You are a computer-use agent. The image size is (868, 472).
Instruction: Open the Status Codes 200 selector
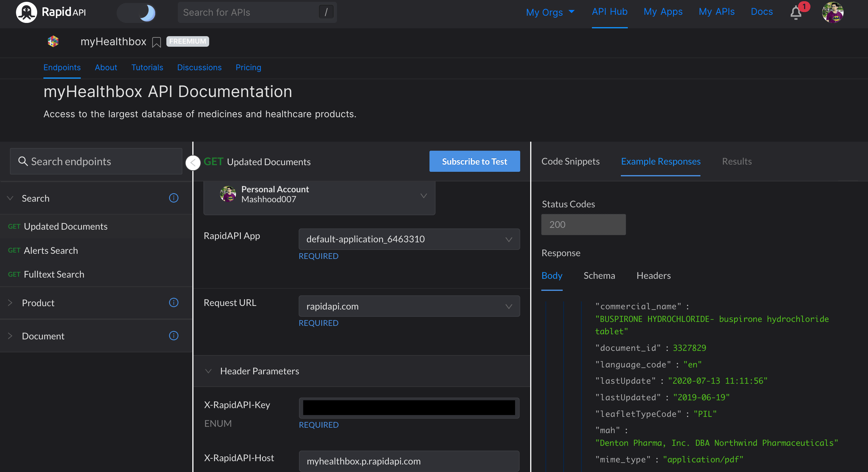click(583, 224)
